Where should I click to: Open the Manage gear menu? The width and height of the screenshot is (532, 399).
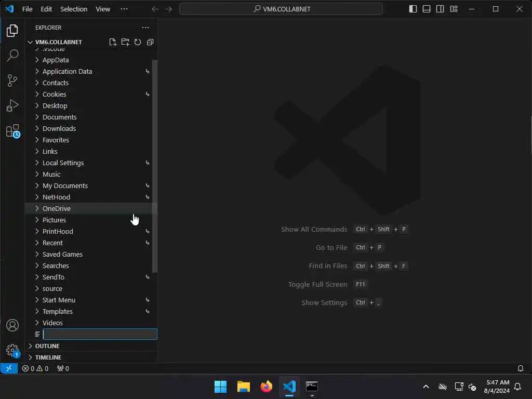tap(12, 350)
